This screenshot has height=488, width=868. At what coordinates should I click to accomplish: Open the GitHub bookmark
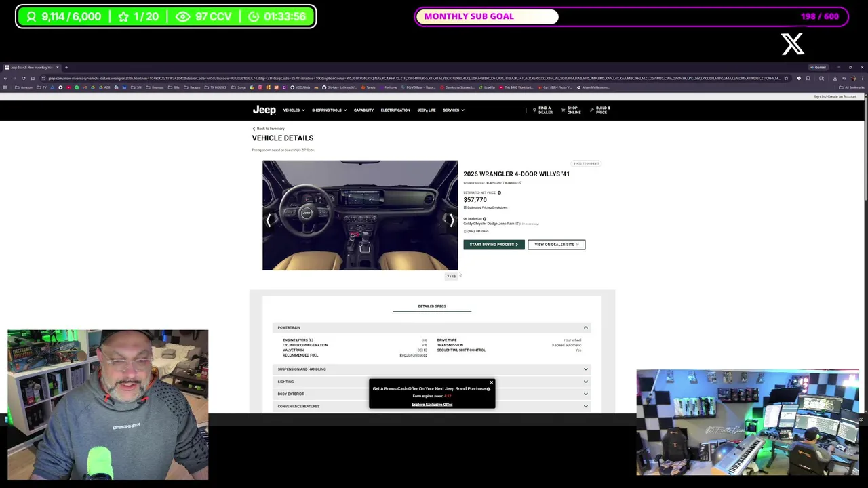339,87
